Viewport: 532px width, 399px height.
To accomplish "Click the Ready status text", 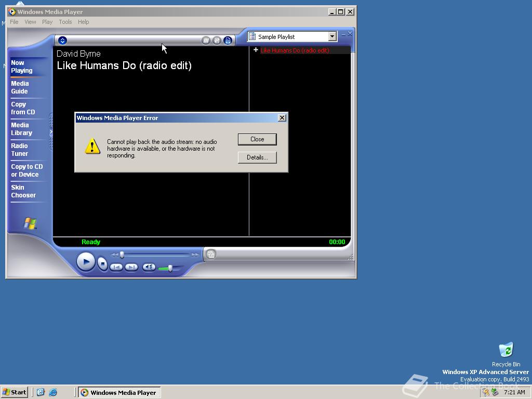I will 91,242.
